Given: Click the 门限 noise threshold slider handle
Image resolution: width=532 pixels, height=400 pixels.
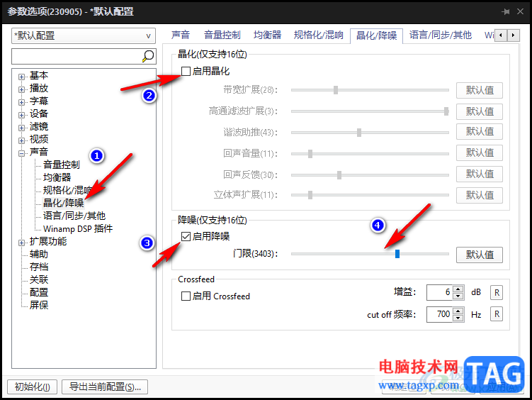Looking at the screenshot, I should pyautogui.click(x=397, y=254).
